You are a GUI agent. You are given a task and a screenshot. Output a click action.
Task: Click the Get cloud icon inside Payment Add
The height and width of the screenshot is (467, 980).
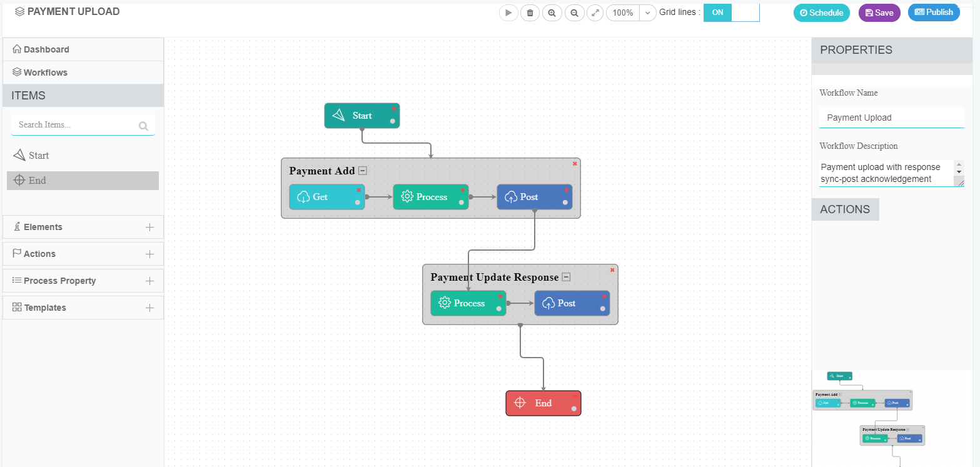pos(305,196)
